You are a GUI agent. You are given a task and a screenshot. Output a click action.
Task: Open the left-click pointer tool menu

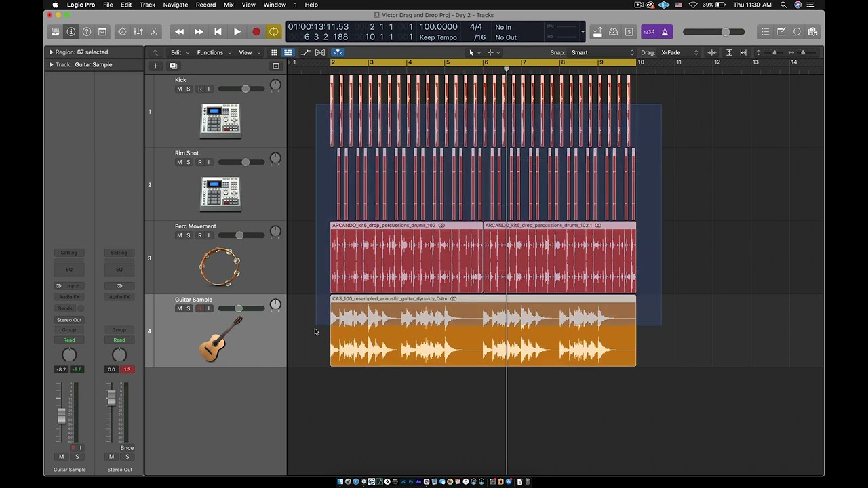(475, 52)
